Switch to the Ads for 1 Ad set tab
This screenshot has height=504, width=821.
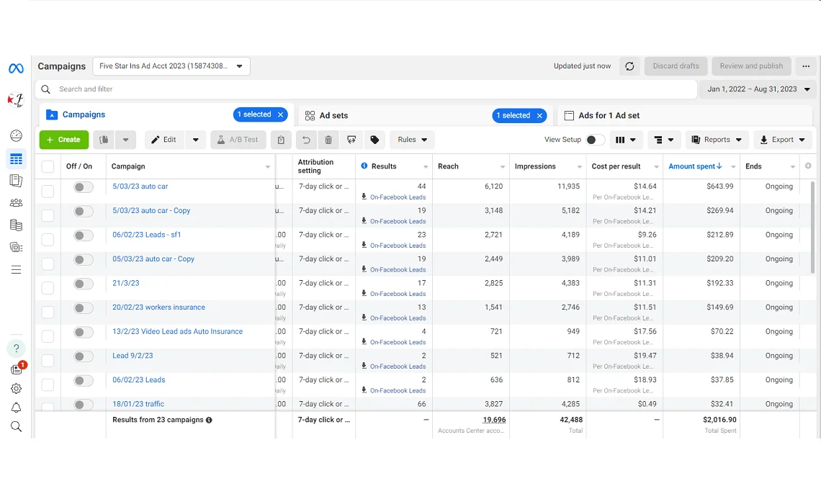pyautogui.click(x=609, y=115)
